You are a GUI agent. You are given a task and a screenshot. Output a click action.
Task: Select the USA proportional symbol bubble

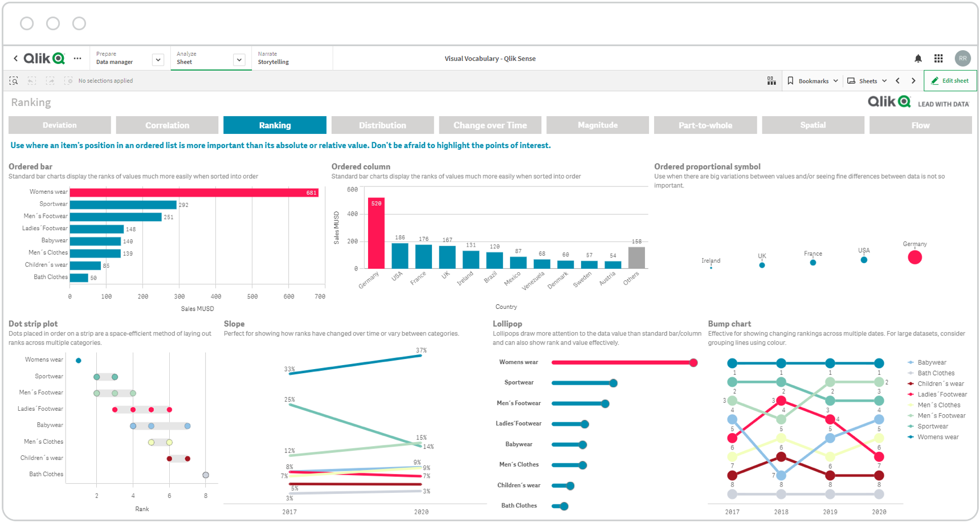[x=864, y=260]
